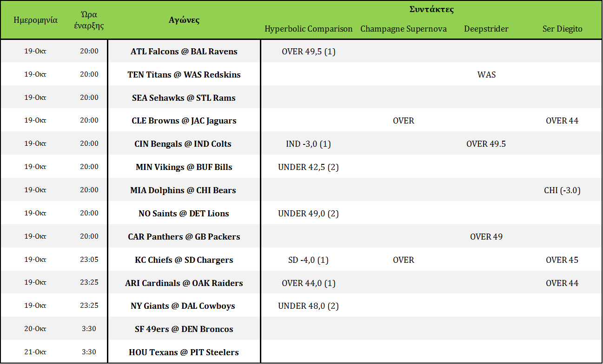
Task: Click 23:25 in the NY Giants row
Action: pyautogui.click(x=89, y=305)
